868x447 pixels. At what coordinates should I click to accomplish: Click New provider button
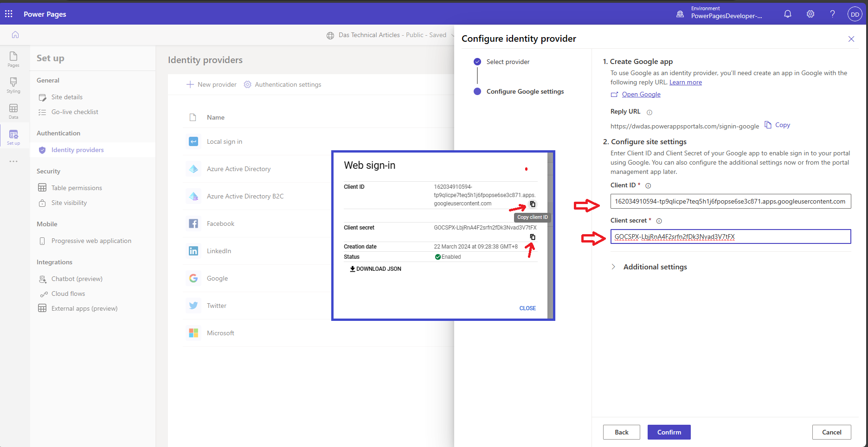tap(212, 84)
